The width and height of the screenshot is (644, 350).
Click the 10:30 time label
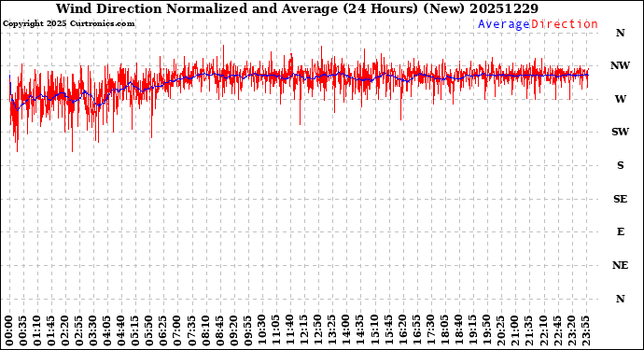tap(261, 330)
